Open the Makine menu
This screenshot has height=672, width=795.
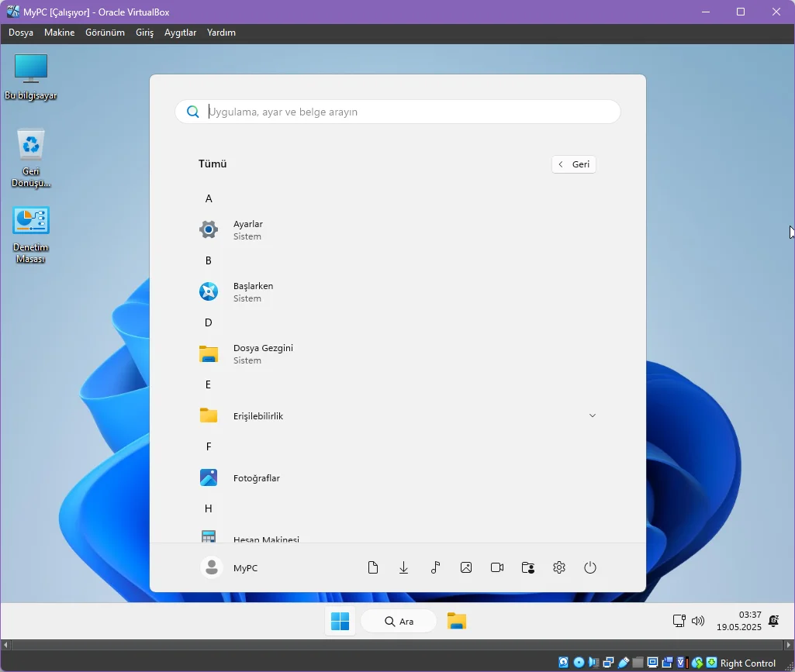[59, 33]
